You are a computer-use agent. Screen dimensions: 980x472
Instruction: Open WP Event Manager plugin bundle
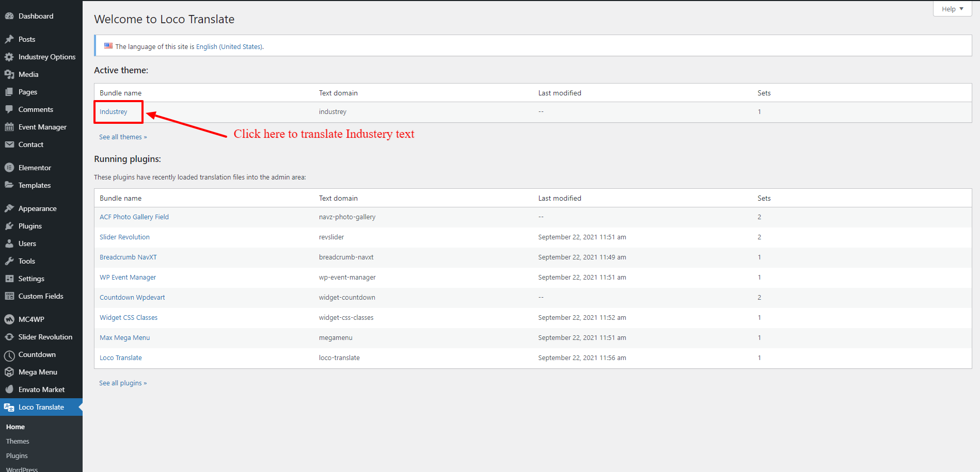[x=128, y=277]
